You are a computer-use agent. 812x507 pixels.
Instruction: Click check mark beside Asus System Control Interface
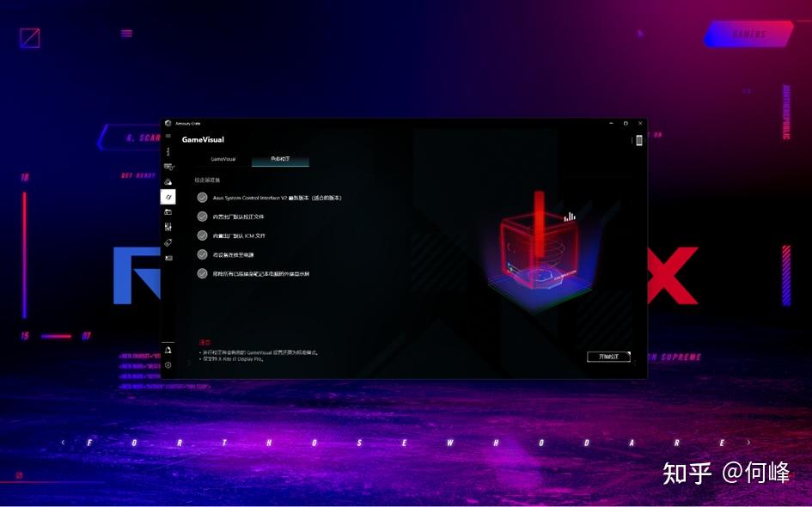coord(203,198)
